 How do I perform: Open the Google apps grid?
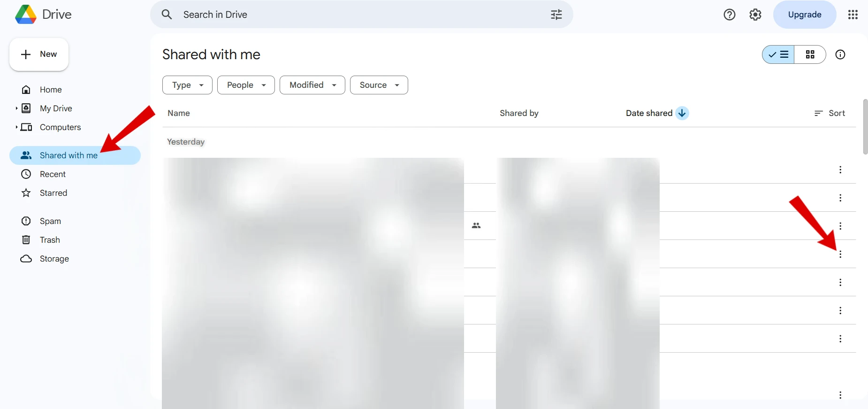pyautogui.click(x=853, y=15)
